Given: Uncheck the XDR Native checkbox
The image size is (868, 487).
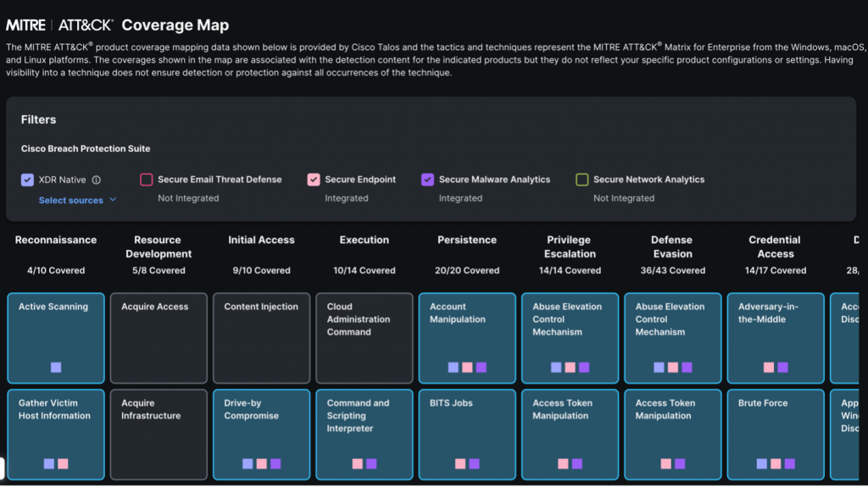Looking at the screenshot, I should point(27,180).
